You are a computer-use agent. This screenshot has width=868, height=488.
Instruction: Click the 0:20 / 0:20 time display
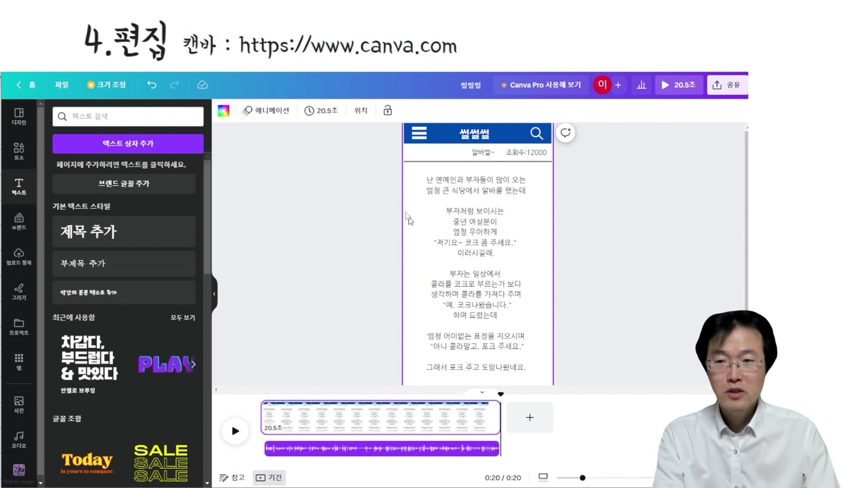[x=502, y=478]
